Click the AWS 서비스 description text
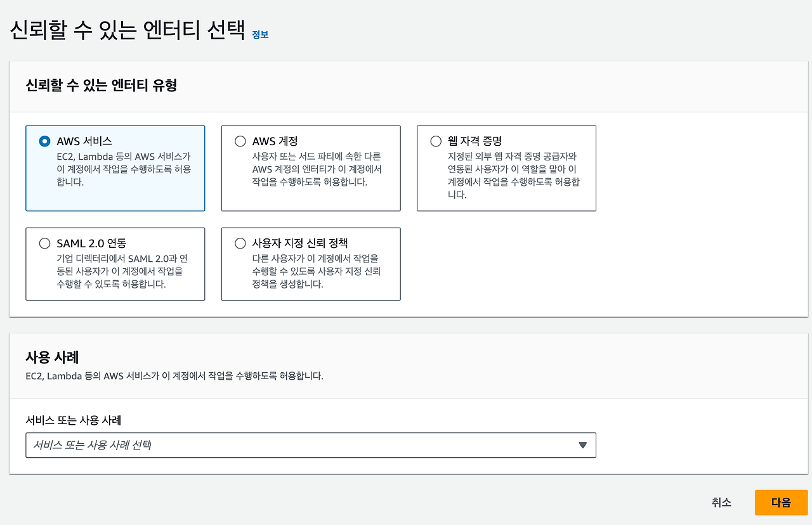 click(x=124, y=169)
